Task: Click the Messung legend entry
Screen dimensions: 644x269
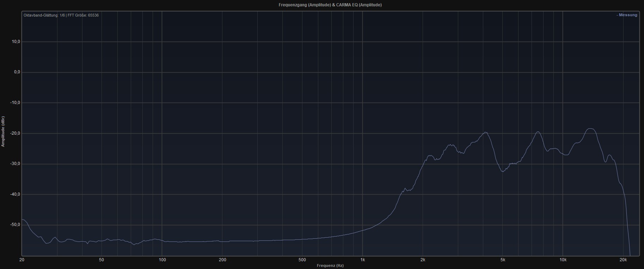Action: coord(627,15)
